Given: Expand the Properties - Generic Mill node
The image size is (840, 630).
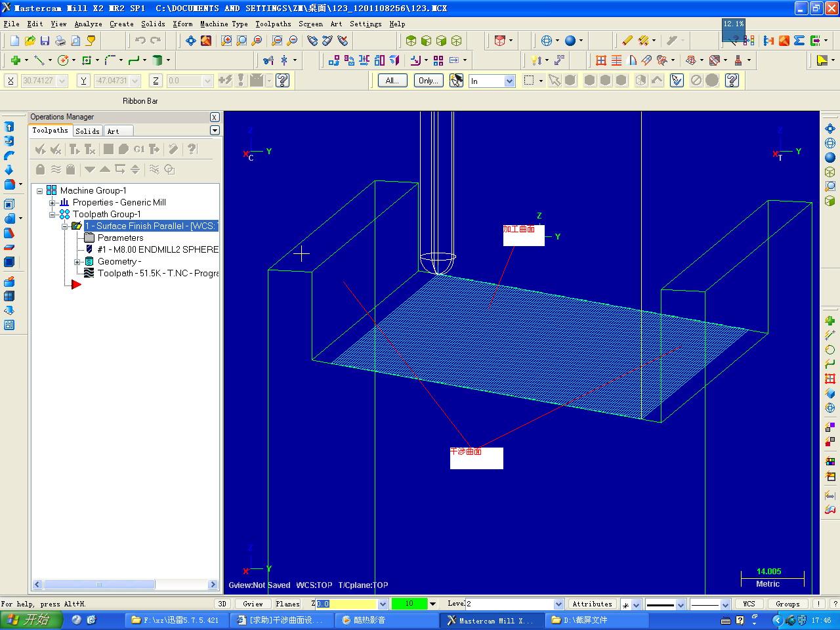Looking at the screenshot, I should click(52, 203).
